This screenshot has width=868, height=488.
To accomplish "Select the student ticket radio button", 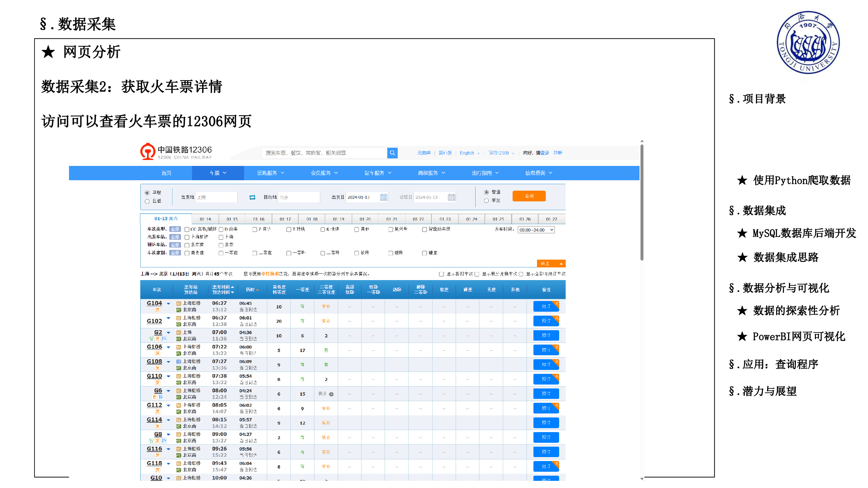I will 486,201.
